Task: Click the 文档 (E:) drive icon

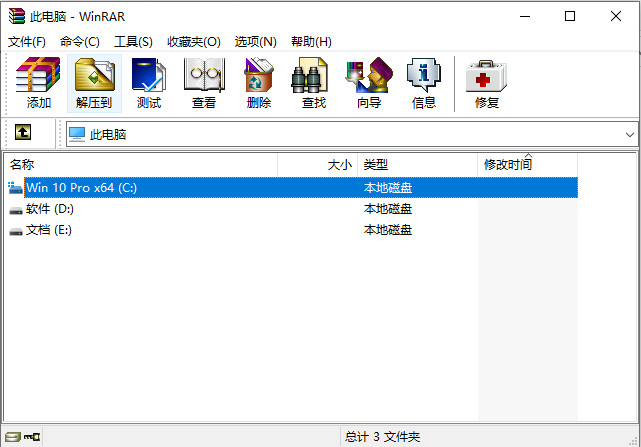Action: pos(16,231)
